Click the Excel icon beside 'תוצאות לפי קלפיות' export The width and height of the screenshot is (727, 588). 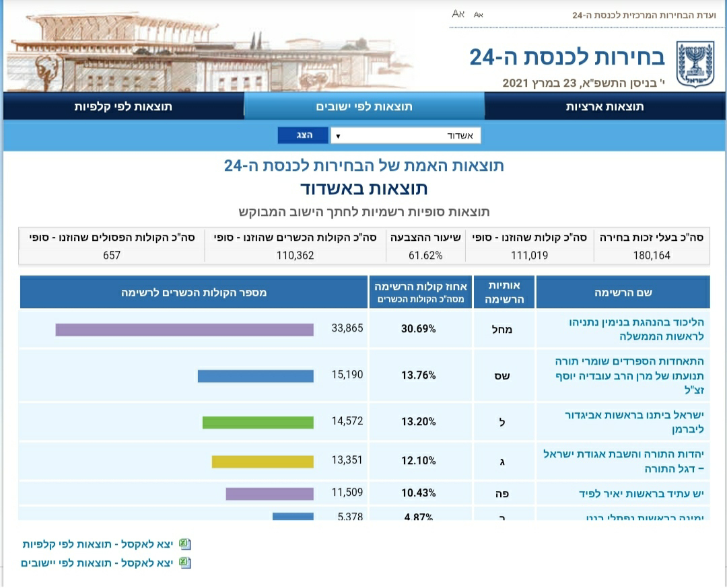point(185,544)
